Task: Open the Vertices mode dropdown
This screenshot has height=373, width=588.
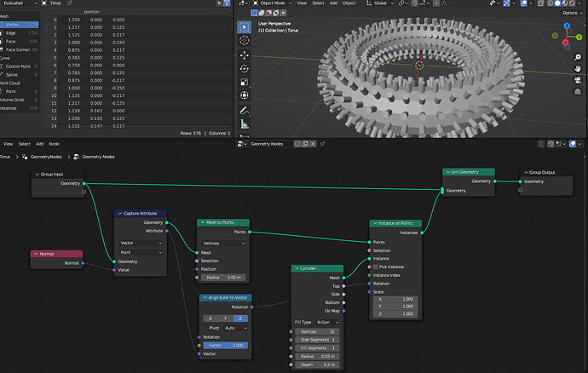Action: tap(223, 244)
